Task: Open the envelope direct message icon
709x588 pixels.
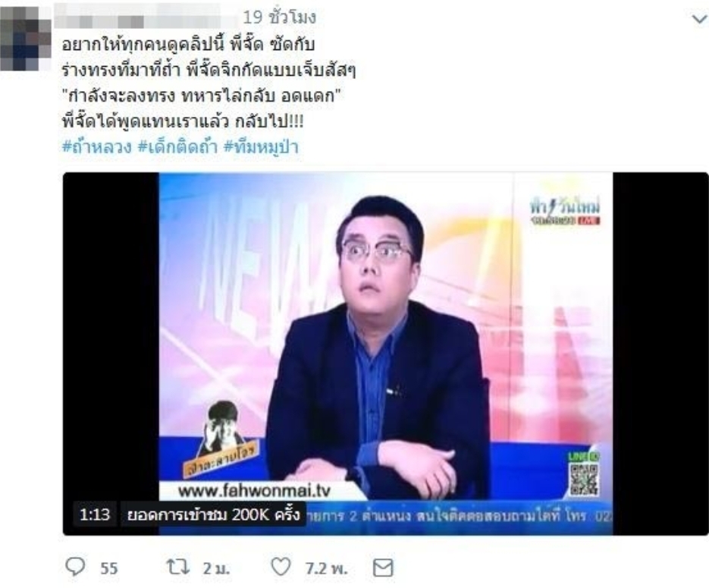Action: pos(382,568)
